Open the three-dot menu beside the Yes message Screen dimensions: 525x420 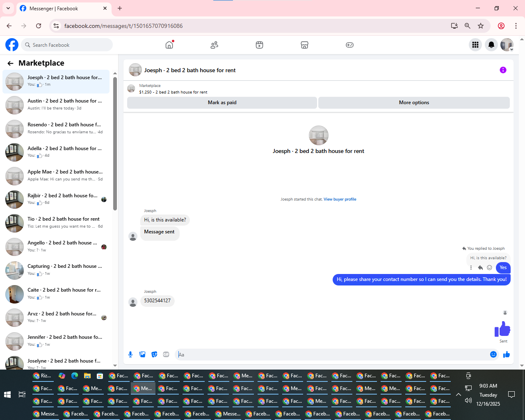tap(471, 267)
